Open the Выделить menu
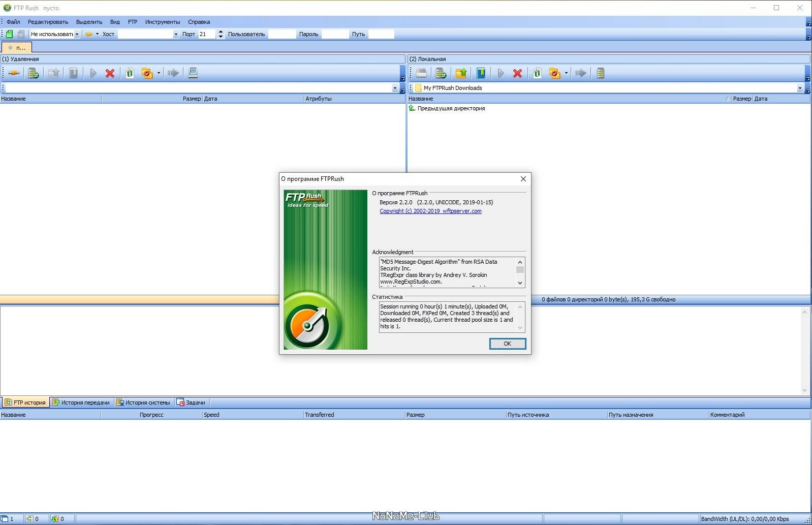This screenshot has width=812, height=525. pos(89,22)
